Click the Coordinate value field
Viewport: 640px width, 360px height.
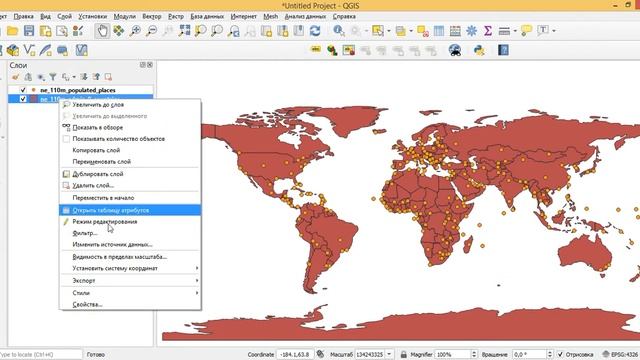(295, 354)
